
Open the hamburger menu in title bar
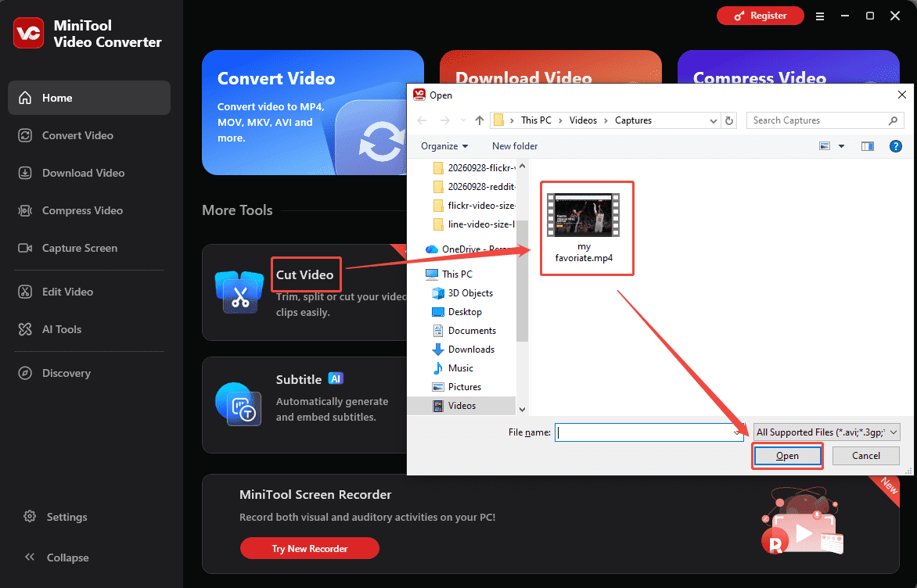820,16
